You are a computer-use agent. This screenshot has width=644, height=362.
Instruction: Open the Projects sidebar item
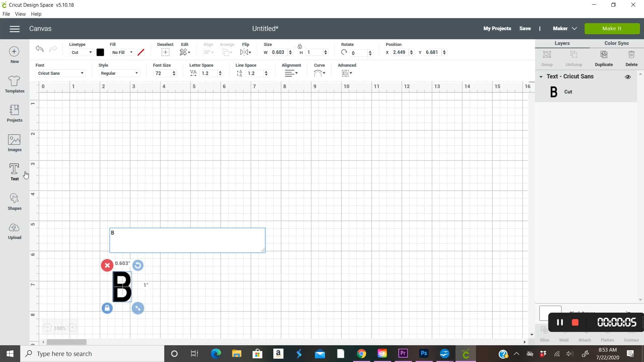(x=14, y=113)
